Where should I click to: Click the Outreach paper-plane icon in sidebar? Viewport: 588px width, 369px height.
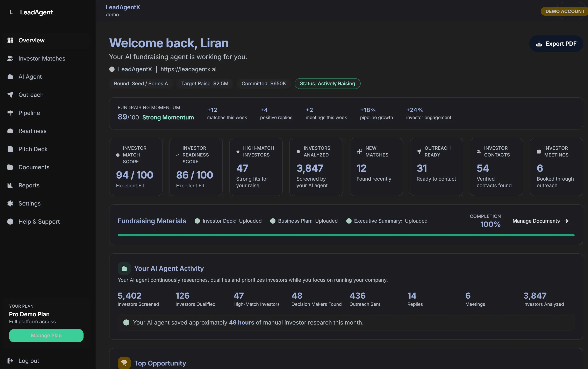(x=10, y=95)
